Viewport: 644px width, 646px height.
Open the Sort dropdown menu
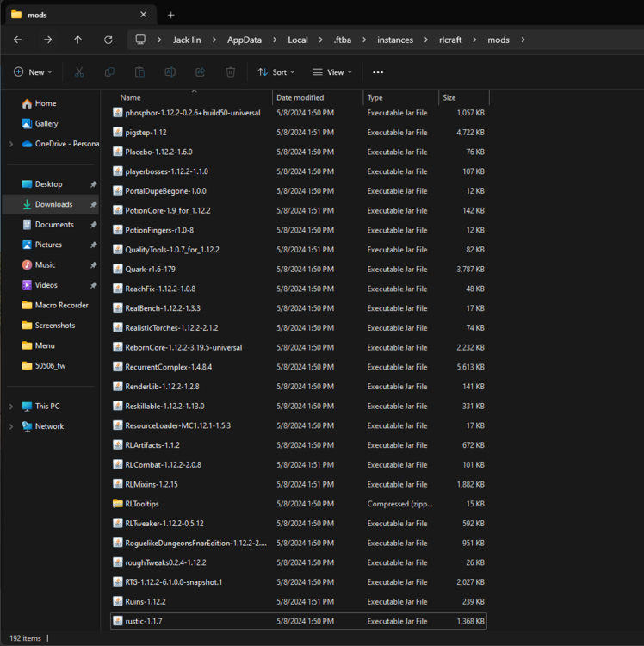tap(276, 72)
